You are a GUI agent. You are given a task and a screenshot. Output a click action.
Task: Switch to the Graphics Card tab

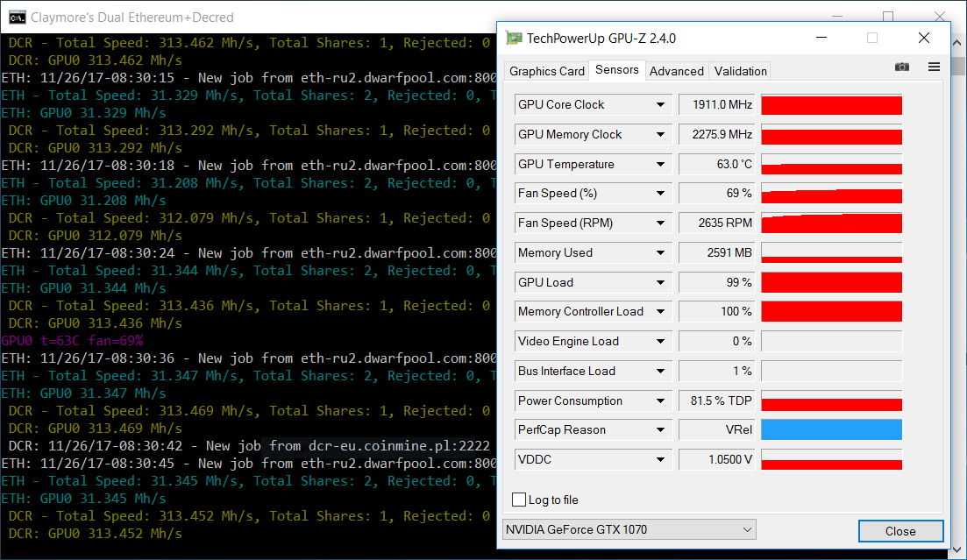[546, 71]
